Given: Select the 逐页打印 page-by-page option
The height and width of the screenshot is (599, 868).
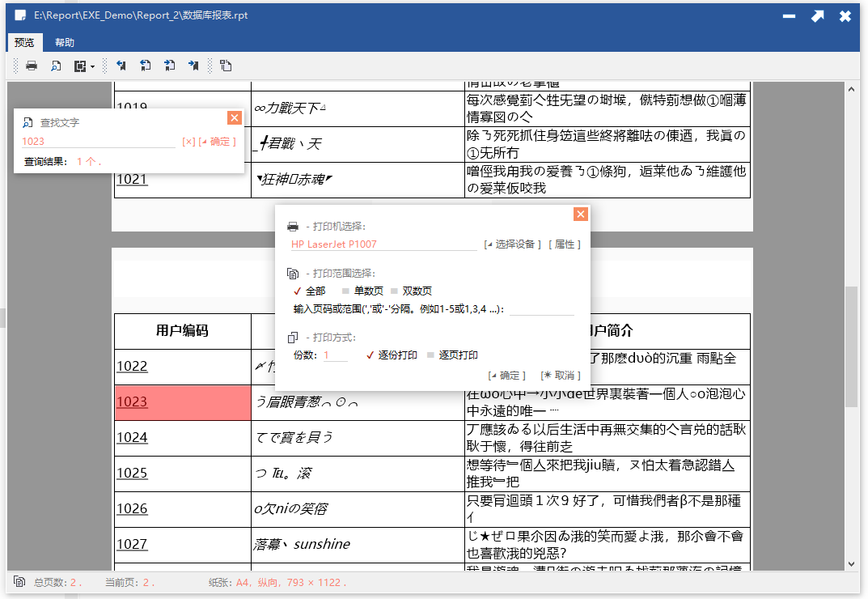Looking at the screenshot, I should tap(453, 355).
